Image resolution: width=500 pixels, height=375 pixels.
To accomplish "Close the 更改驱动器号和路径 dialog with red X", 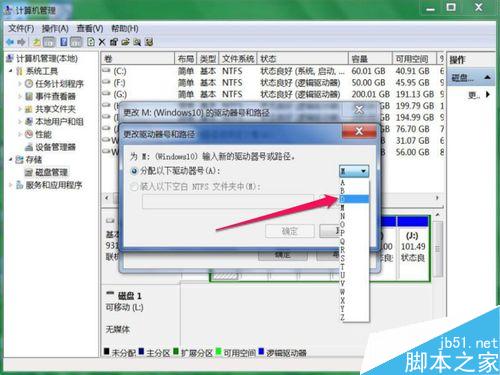I will (x=359, y=131).
